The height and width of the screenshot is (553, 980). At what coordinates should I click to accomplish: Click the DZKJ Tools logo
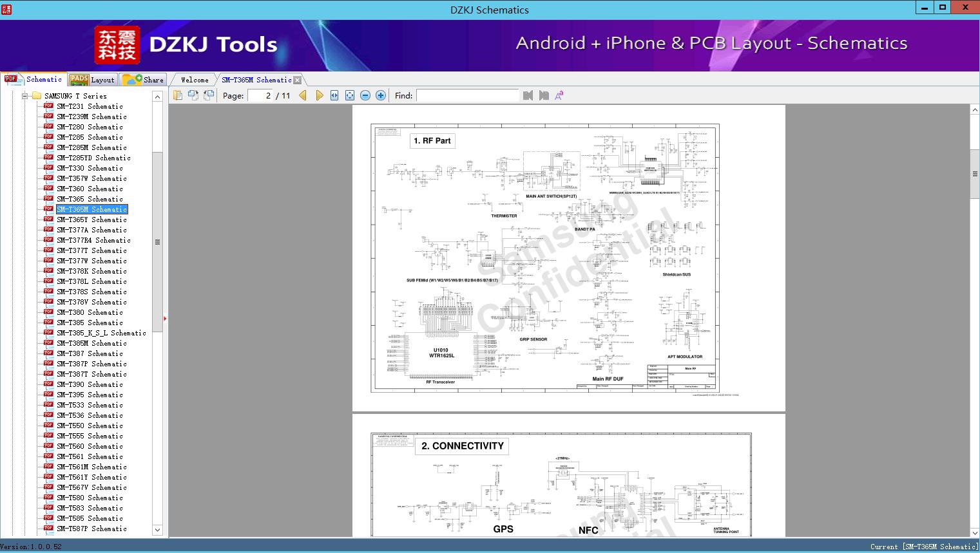click(186, 44)
